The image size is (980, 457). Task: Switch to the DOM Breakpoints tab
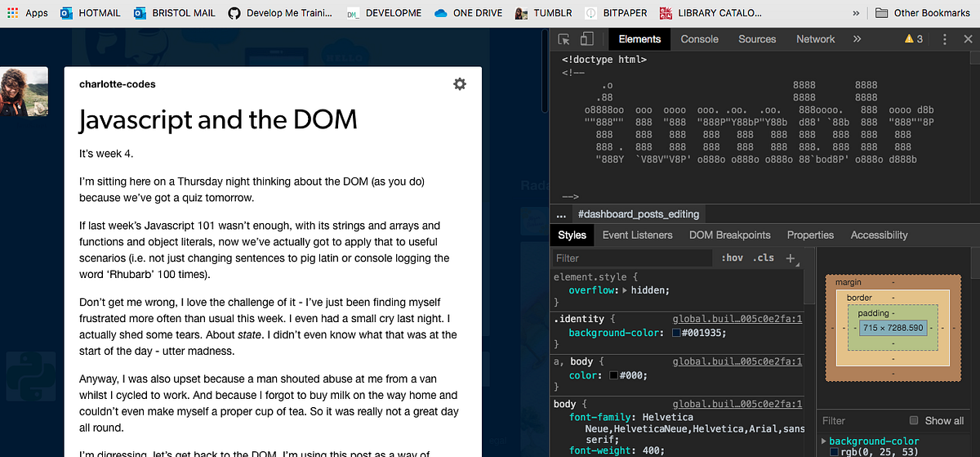tap(730, 235)
